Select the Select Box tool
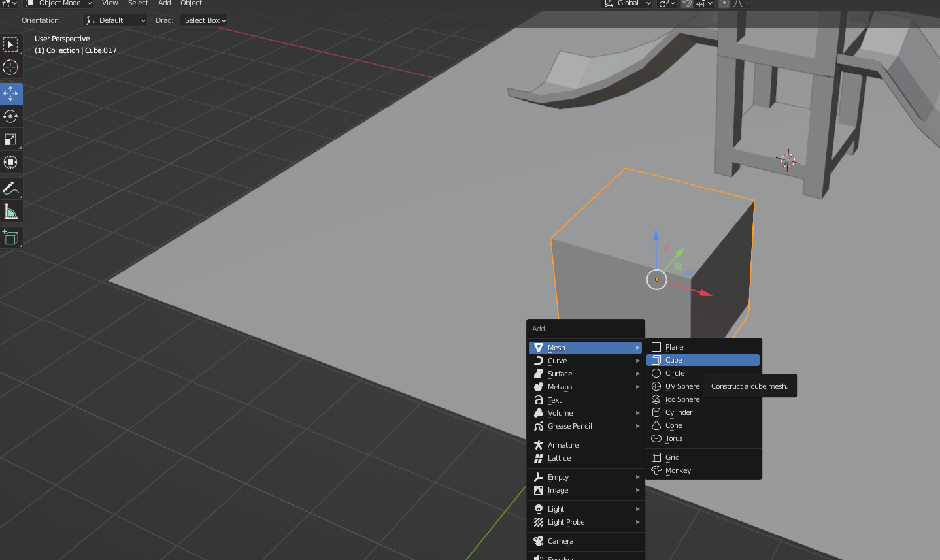Viewport: 940px width, 560px height. click(10, 44)
